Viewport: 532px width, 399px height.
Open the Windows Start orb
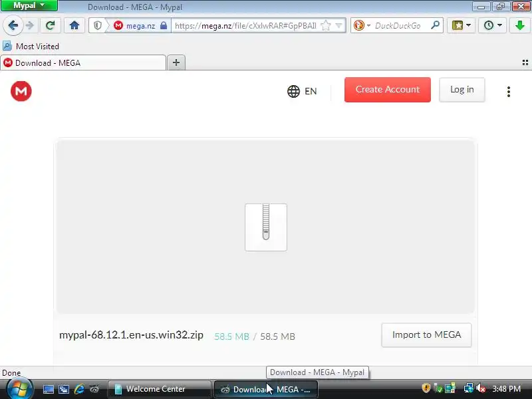19,389
